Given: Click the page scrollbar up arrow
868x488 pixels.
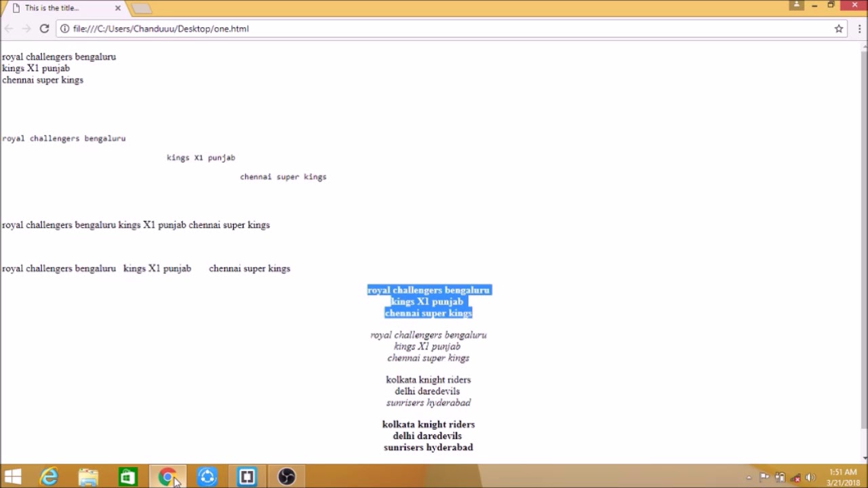Looking at the screenshot, I should [x=863, y=47].
